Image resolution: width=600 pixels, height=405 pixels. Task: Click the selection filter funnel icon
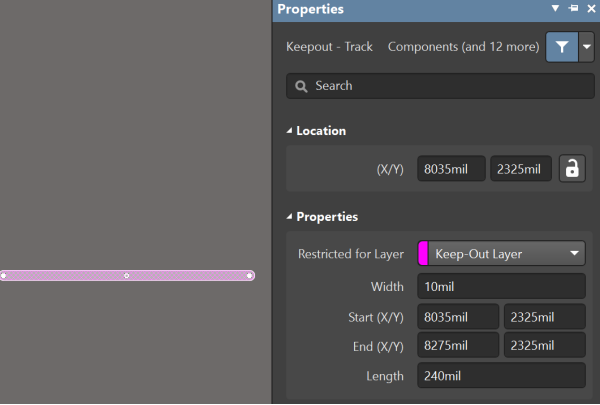pos(561,47)
